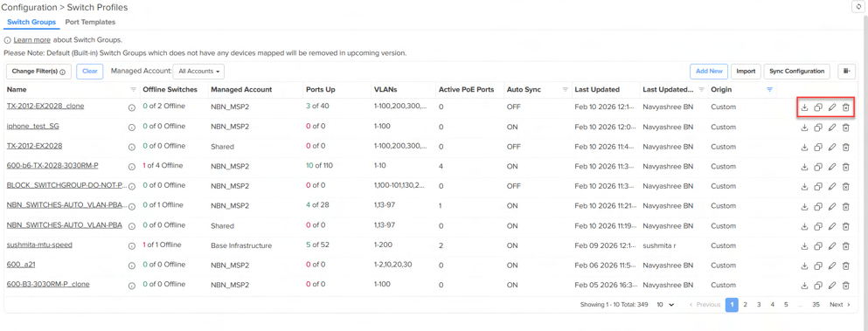Open the Change Filter(s) button

coord(38,72)
